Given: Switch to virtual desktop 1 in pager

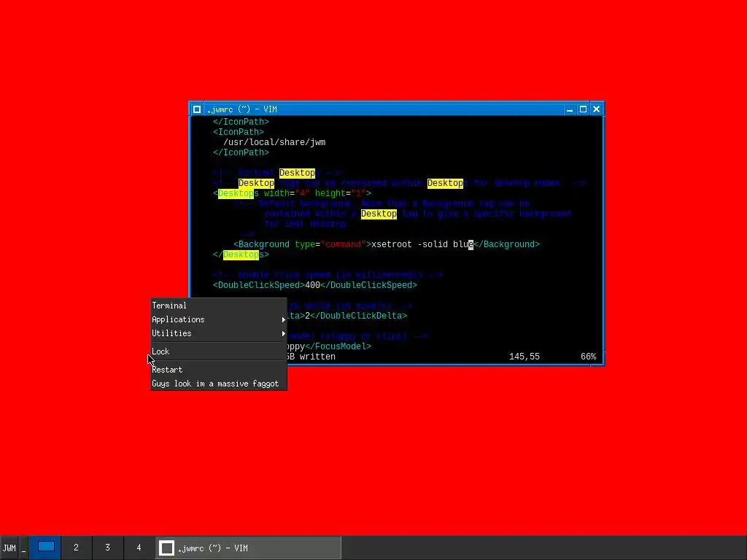Looking at the screenshot, I should 46,548.
